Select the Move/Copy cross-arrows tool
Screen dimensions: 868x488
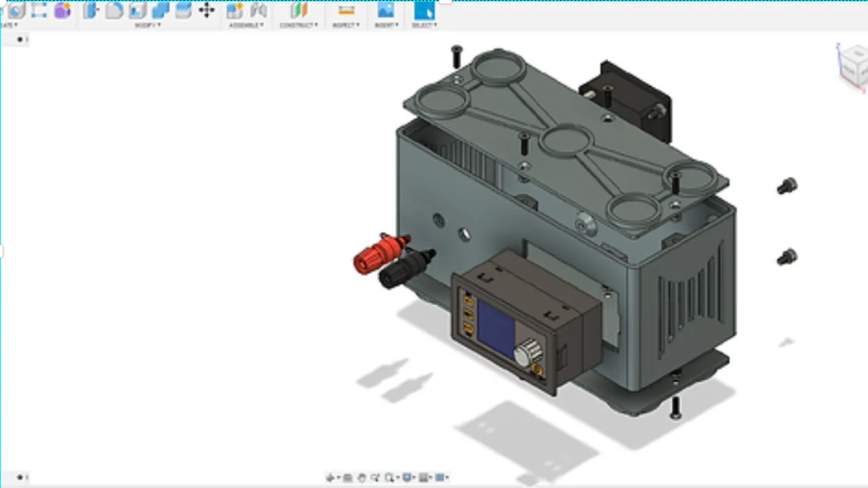tap(206, 10)
